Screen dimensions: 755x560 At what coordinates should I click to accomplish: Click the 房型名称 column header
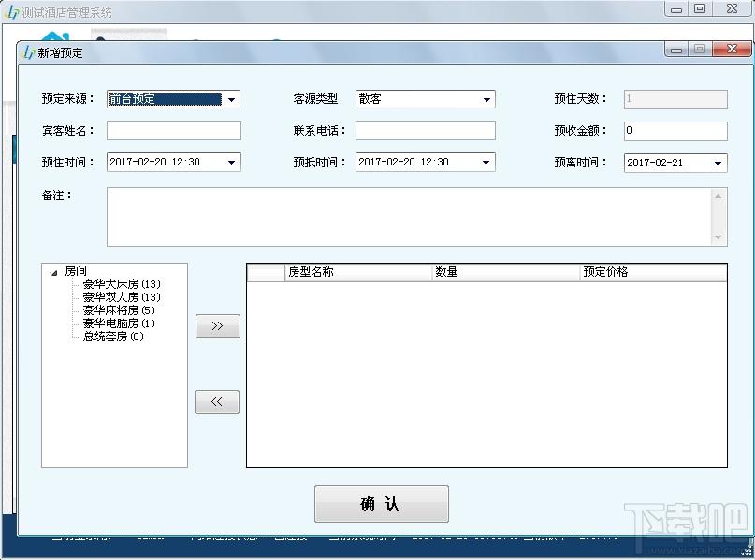pyautogui.click(x=357, y=272)
